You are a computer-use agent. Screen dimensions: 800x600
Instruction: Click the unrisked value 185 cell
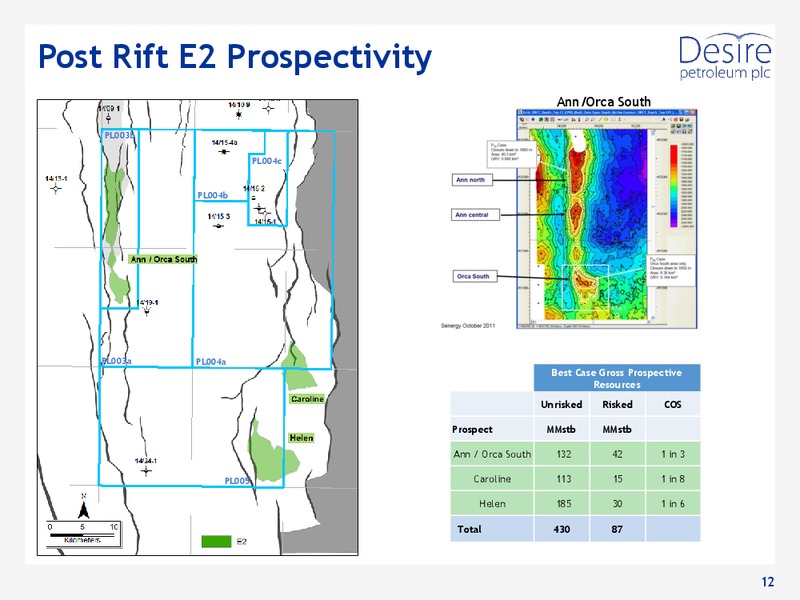(x=562, y=504)
